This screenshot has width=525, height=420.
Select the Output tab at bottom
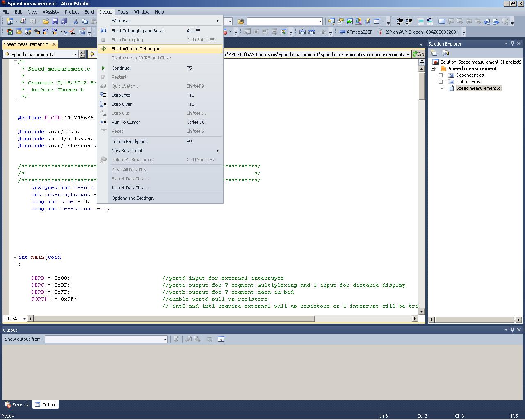coord(46,405)
